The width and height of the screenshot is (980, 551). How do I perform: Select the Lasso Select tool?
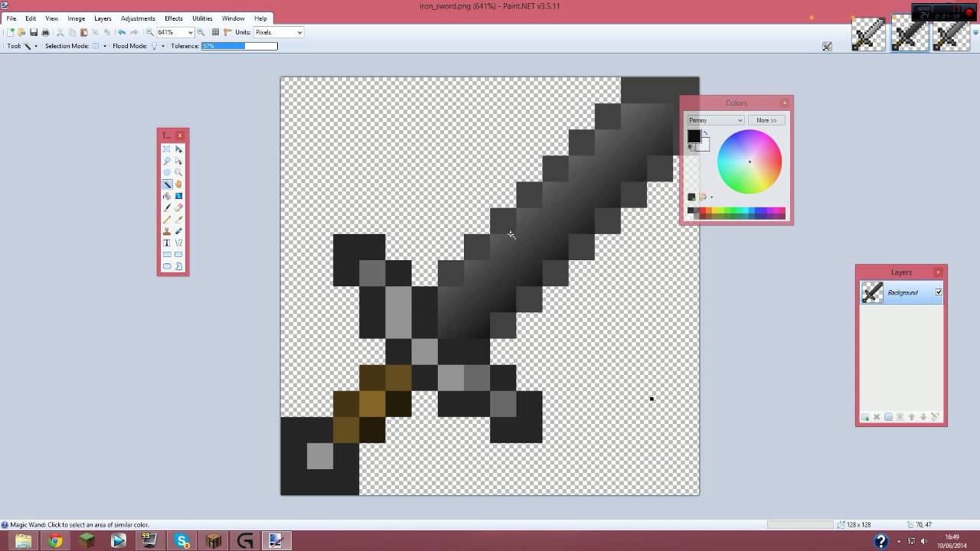[167, 161]
